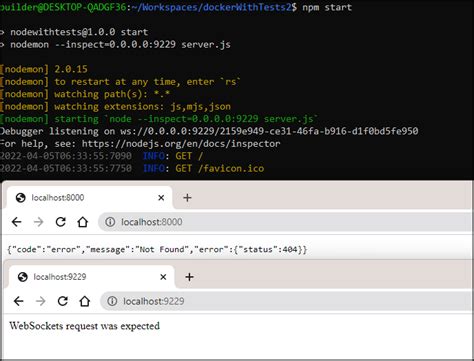The height and width of the screenshot is (361, 474).
Task: Close the localhost:9229 tab
Action: [163, 277]
